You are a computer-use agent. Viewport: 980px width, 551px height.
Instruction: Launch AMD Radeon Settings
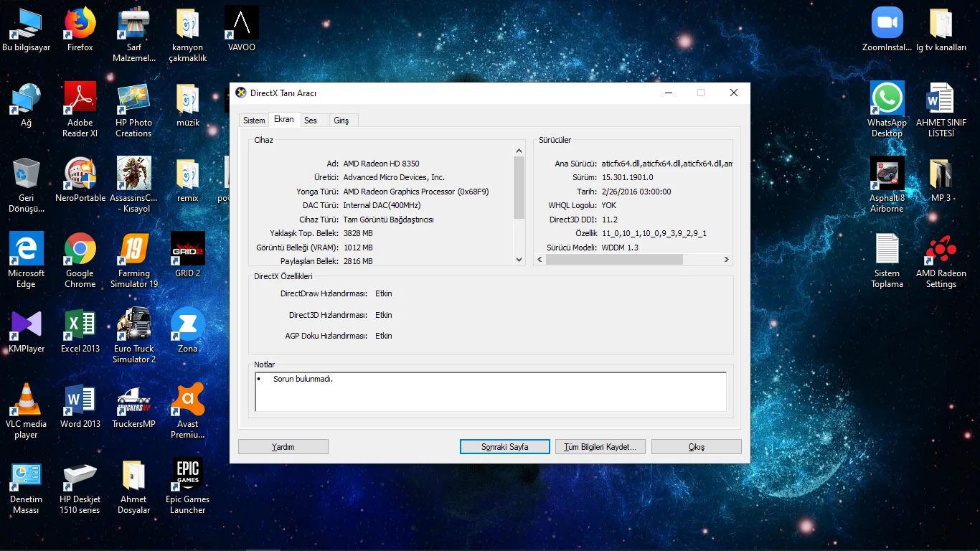point(941,261)
